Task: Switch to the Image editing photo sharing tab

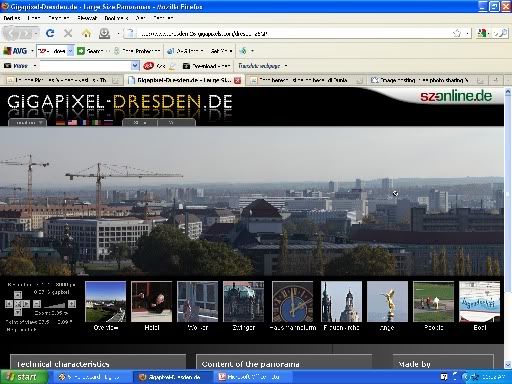Action: click(x=428, y=80)
